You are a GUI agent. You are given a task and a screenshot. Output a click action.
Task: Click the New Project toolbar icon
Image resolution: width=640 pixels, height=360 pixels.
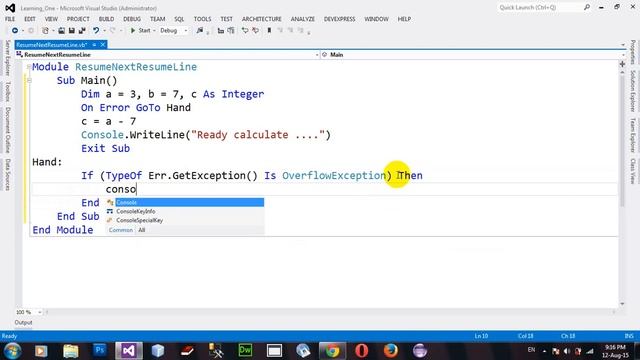(x=45, y=31)
